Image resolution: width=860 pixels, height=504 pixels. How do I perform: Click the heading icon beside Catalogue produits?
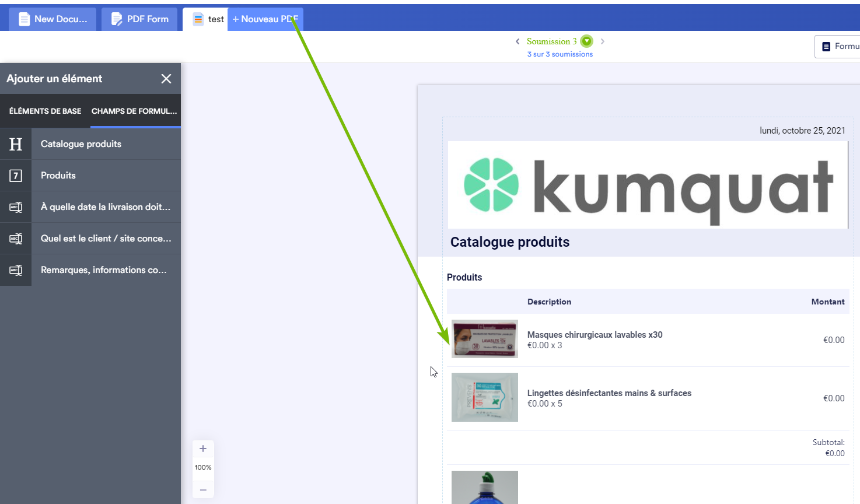click(16, 144)
